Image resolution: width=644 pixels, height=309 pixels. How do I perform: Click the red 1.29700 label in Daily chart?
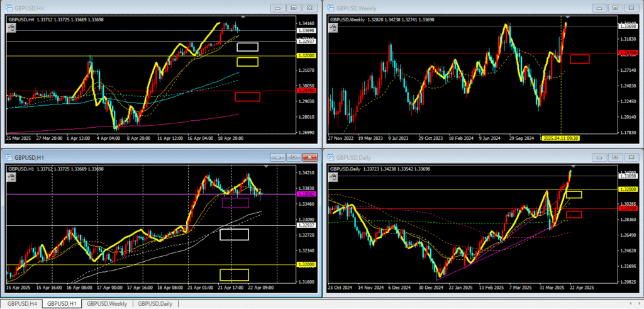pos(629,209)
